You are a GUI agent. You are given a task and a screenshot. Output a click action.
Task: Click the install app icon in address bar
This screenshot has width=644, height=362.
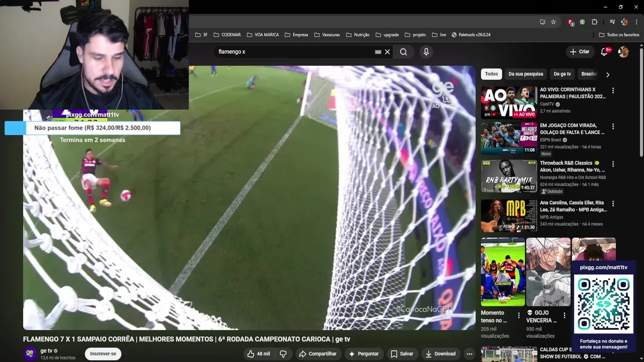point(542,22)
